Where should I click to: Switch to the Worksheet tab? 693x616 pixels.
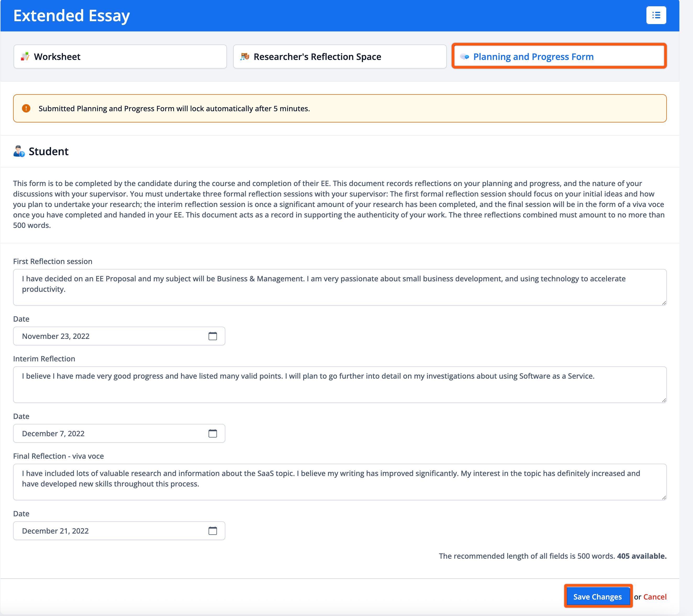coord(120,57)
